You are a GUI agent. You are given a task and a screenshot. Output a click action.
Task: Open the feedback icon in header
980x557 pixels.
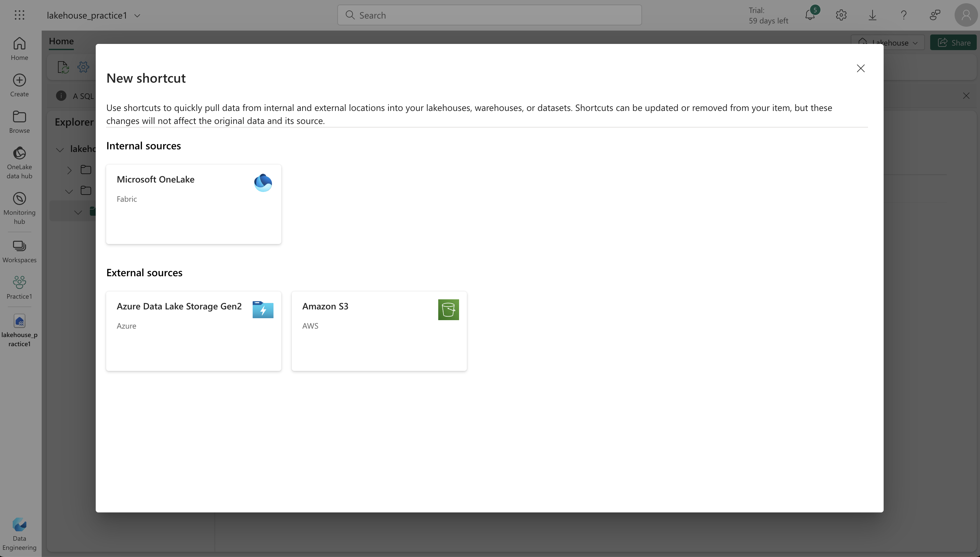(935, 15)
